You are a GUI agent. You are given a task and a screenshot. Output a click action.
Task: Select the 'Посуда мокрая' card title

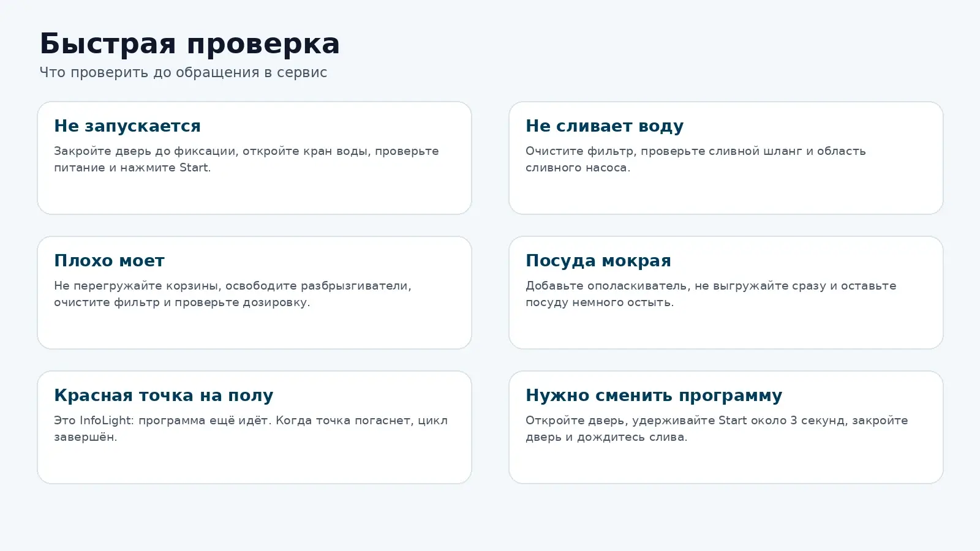click(598, 261)
